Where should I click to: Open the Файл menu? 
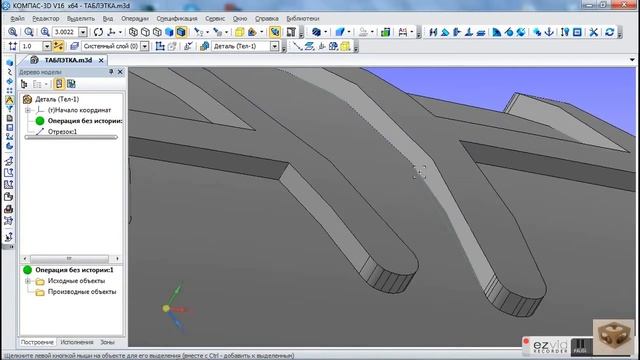coord(18,19)
